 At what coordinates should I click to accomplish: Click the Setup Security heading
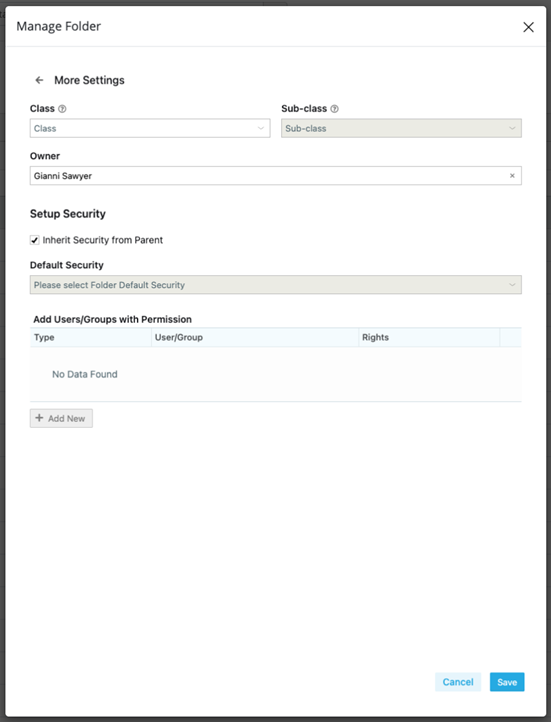pyautogui.click(x=68, y=214)
